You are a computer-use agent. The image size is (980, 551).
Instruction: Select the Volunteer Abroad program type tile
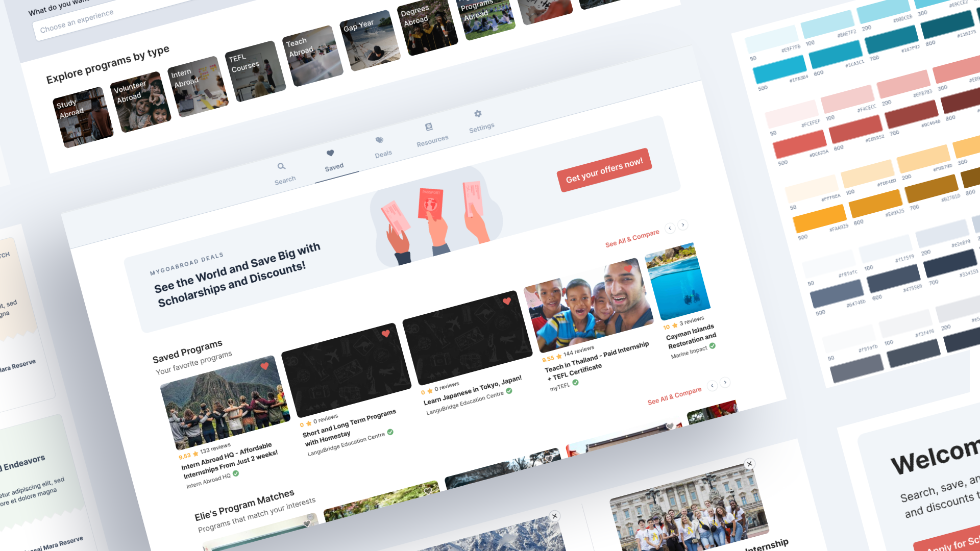[x=140, y=102]
